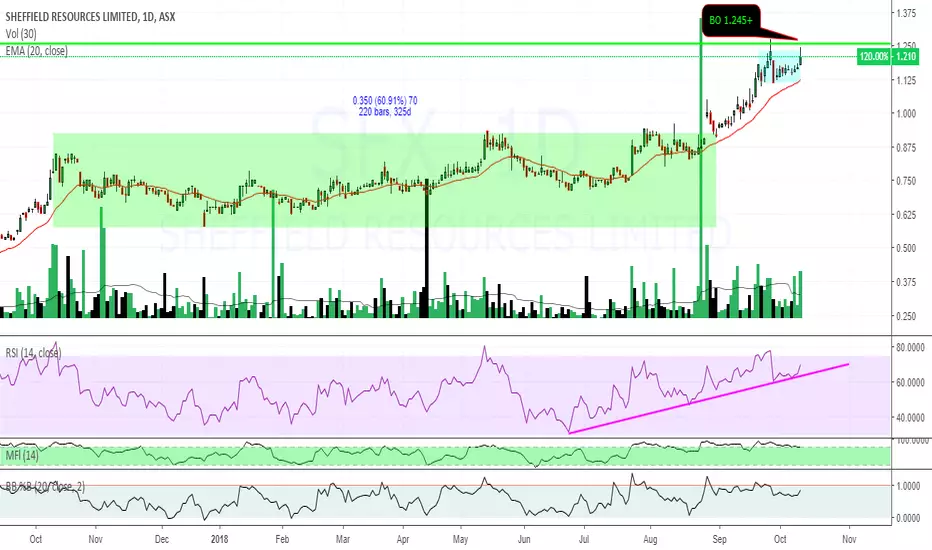932x550 pixels.
Task: Click the RSI 60.0000 scale value
Action: coord(910,382)
